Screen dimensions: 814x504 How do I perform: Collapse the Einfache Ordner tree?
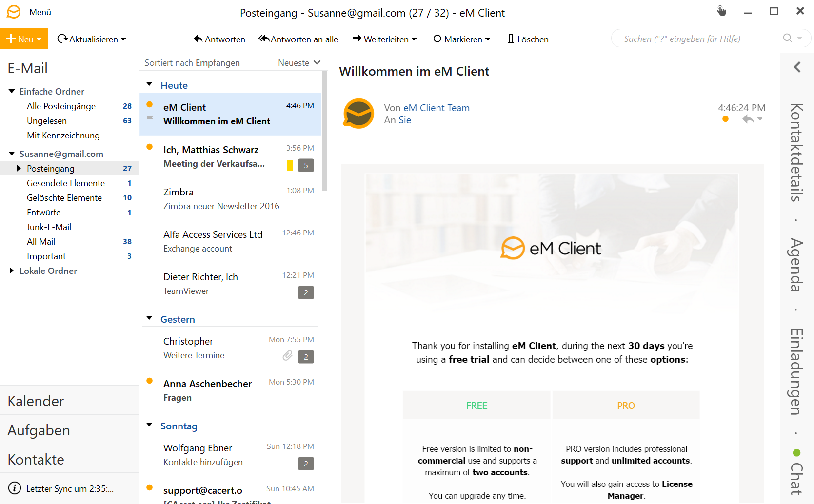click(x=12, y=91)
